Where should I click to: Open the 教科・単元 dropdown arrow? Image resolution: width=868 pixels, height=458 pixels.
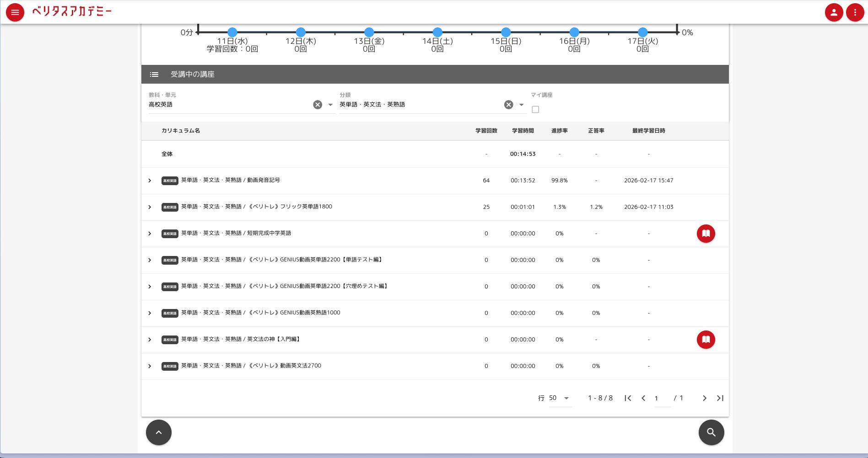[x=329, y=105]
